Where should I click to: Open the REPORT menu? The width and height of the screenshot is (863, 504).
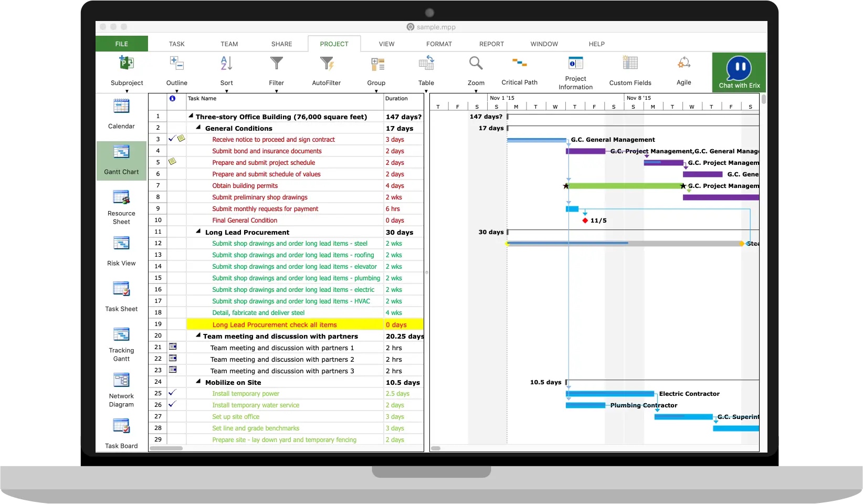point(491,44)
